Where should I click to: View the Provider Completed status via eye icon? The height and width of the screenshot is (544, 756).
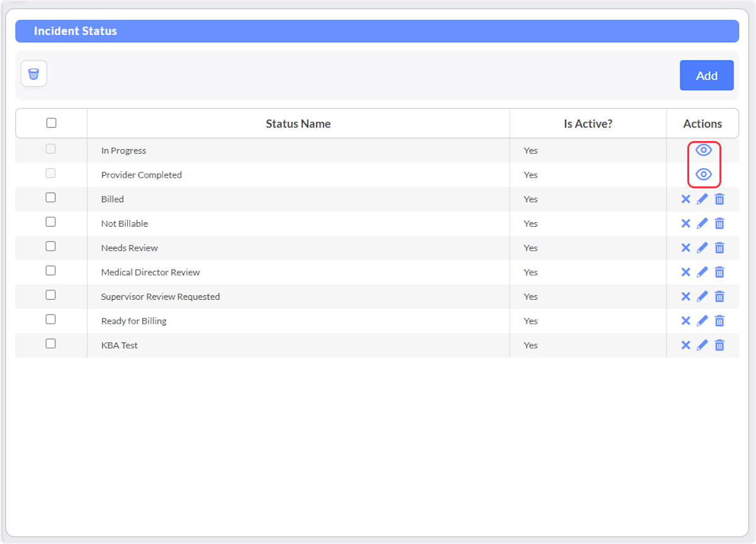[x=704, y=174]
